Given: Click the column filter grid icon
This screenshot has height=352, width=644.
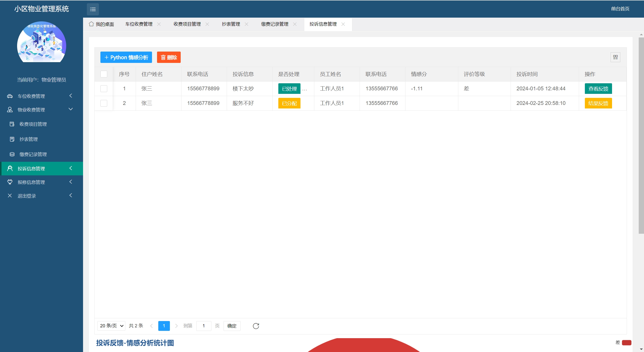Looking at the screenshot, I should 615,57.
